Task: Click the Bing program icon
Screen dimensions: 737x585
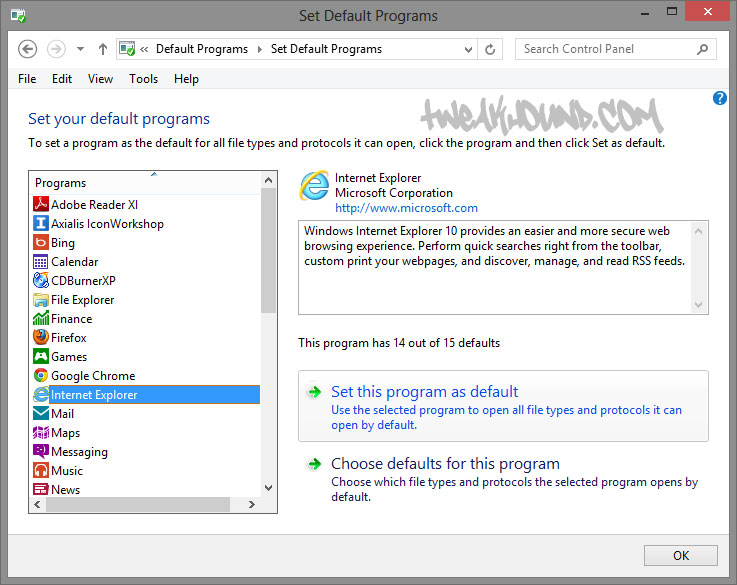Action: 41,242
